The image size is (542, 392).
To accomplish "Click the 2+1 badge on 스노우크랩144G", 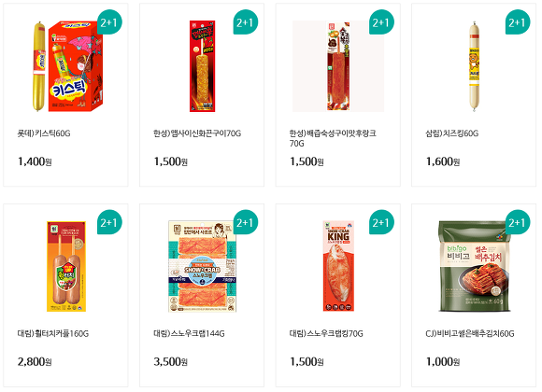I will point(246,222).
